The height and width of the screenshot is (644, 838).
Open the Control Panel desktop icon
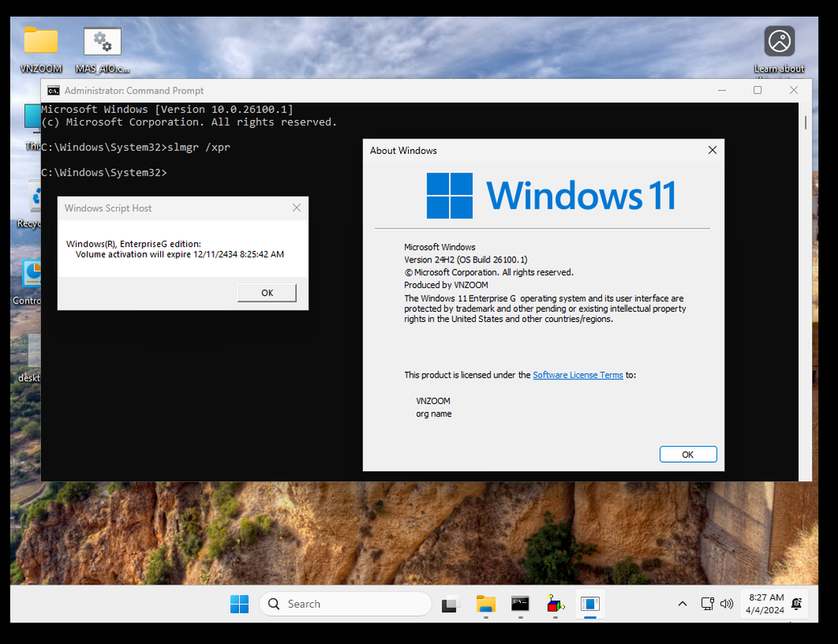click(28, 283)
